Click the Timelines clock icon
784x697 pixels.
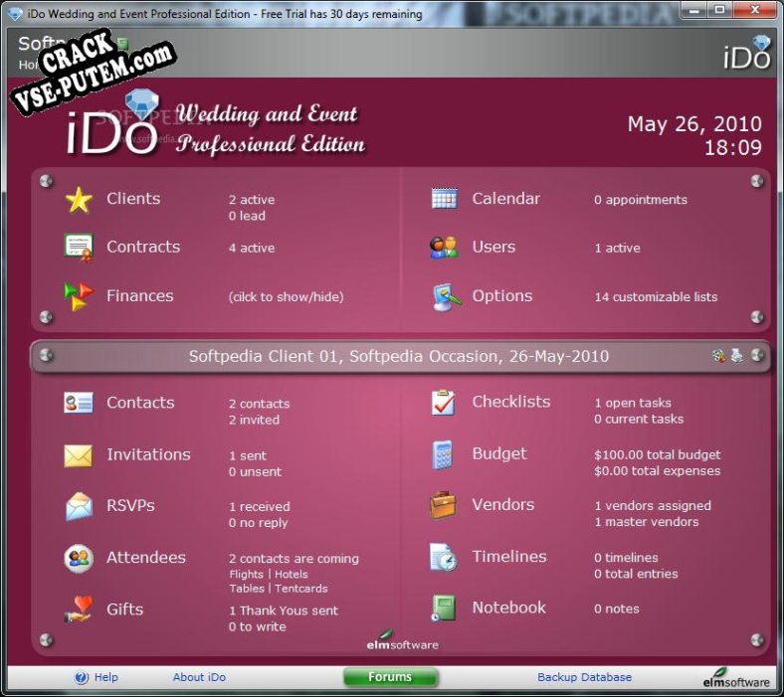[444, 557]
